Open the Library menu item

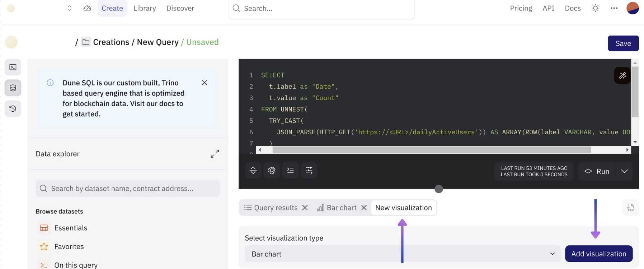click(x=145, y=8)
